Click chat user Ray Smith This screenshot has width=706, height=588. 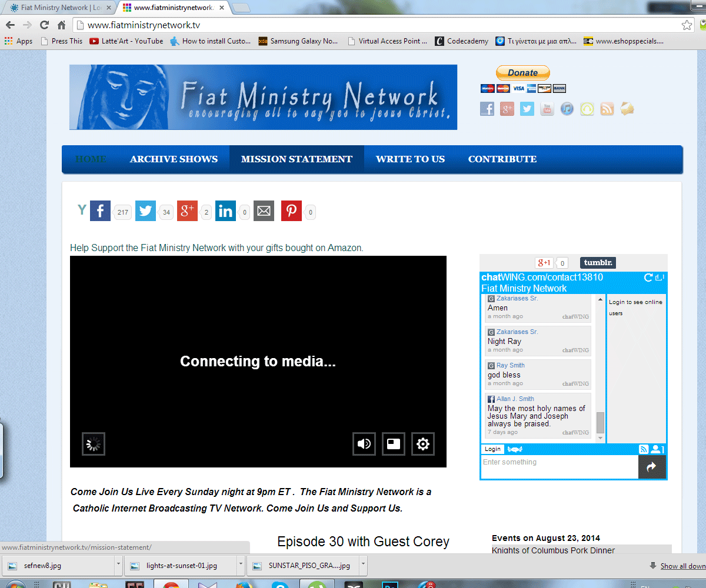[x=510, y=365]
